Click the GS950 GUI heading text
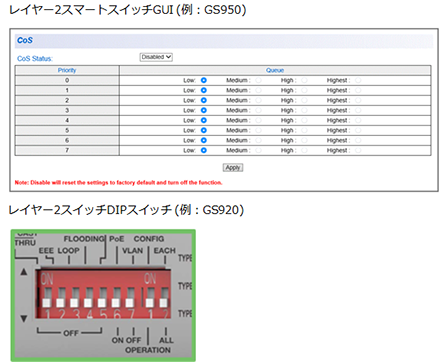The width and height of the screenshot is (440, 362). point(127,10)
